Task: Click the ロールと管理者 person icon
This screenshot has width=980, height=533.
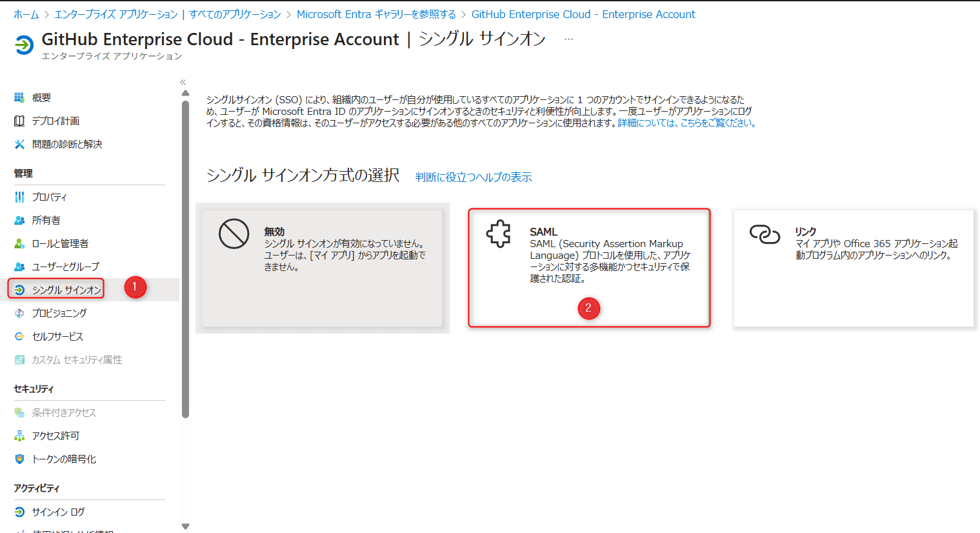Action: point(19,243)
